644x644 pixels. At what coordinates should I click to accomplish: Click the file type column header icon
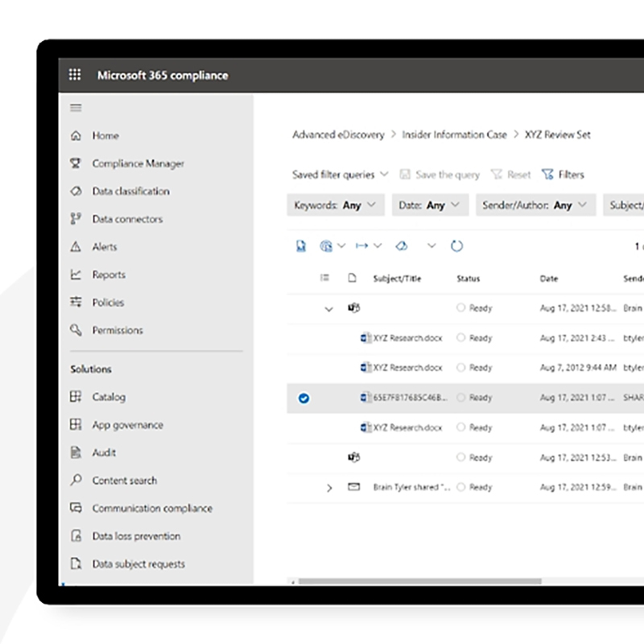[352, 278]
